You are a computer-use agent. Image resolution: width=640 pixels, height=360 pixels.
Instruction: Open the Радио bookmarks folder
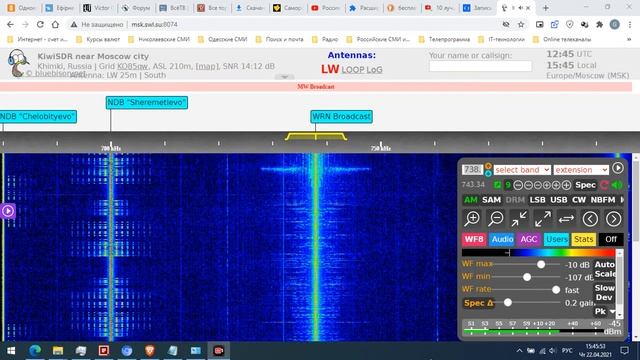coord(325,40)
